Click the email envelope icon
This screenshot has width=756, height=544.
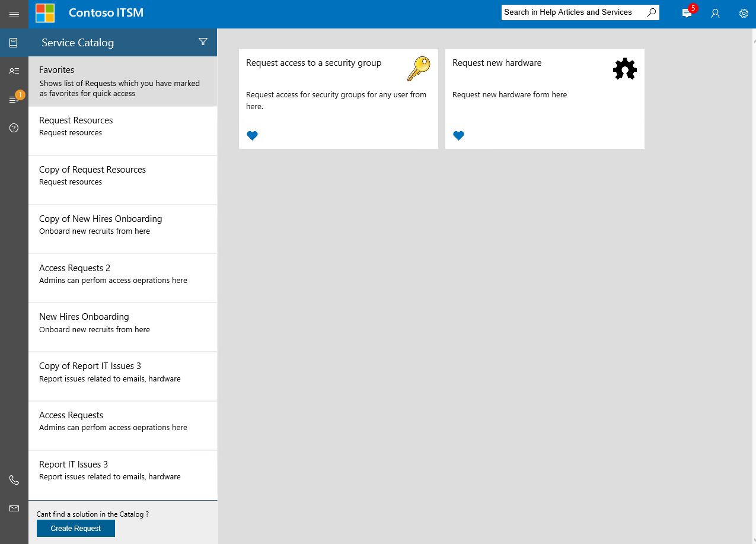point(14,508)
